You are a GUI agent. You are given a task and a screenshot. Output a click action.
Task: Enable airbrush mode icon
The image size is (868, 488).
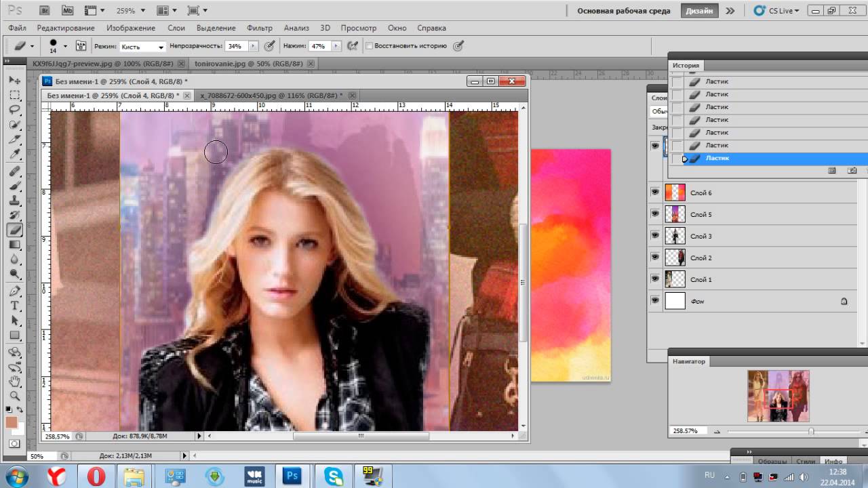352,46
